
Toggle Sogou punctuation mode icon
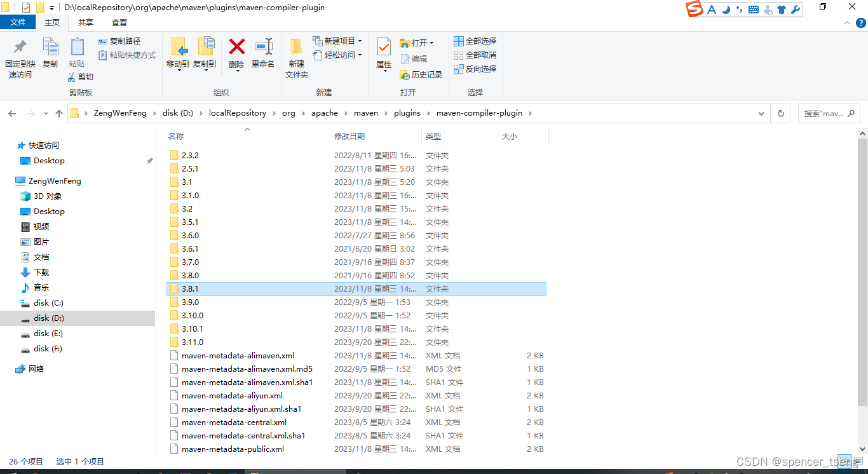coord(740,10)
